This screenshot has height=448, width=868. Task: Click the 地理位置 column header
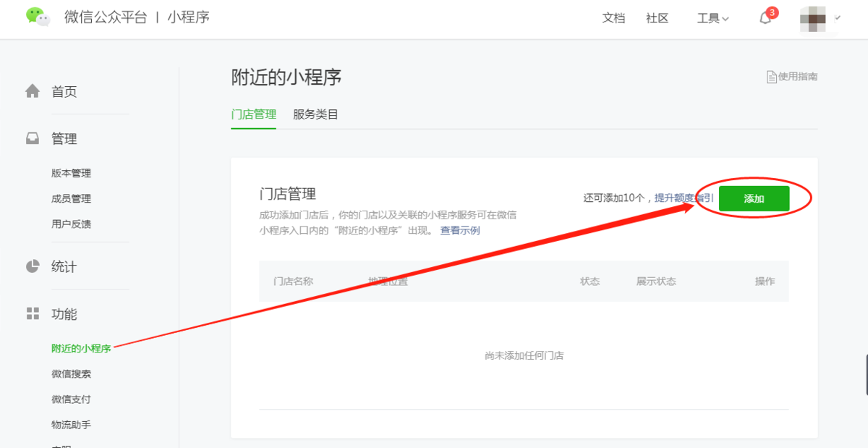point(388,281)
